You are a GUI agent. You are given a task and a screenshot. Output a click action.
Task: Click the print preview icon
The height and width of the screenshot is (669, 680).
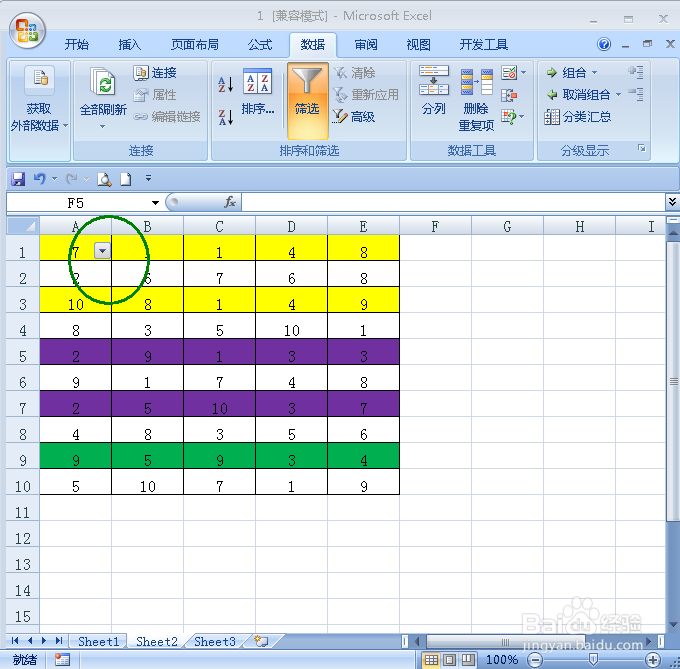[x=104, y=179]
